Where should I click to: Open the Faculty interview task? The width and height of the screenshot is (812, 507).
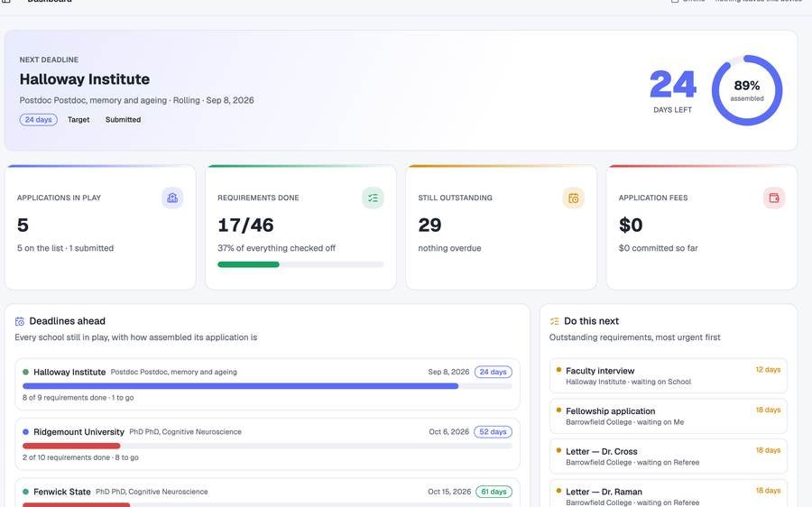669,375
